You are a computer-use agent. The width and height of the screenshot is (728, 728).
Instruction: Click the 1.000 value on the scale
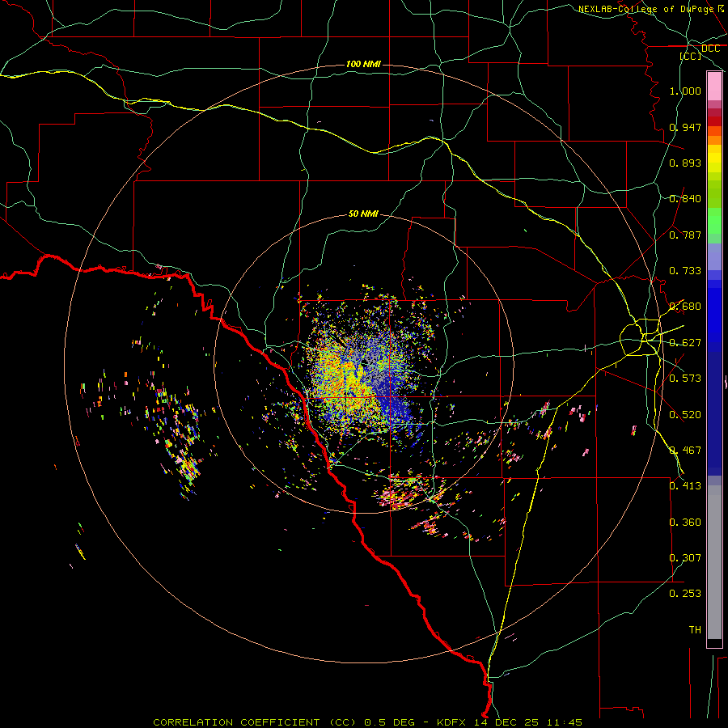click(x=685, y=91)
